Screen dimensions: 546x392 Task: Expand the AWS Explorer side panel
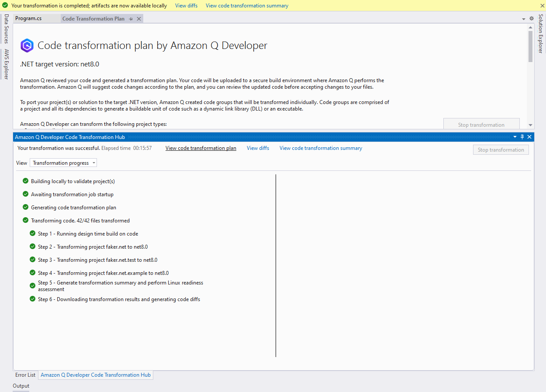[x=6, y=64]
